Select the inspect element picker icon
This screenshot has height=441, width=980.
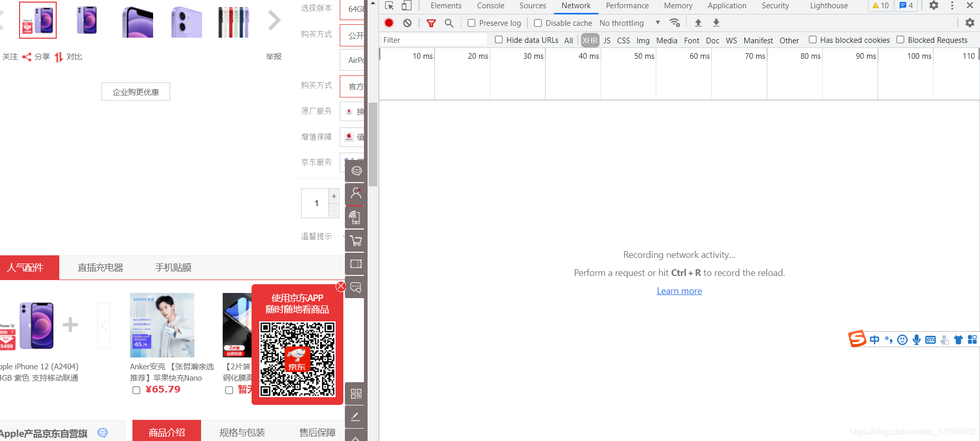389,6
